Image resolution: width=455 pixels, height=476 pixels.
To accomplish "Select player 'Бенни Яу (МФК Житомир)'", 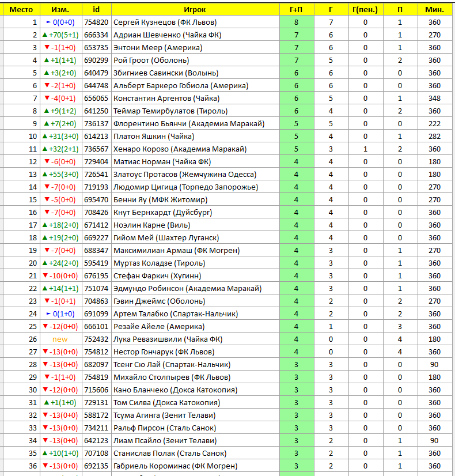I will [195, 200].
